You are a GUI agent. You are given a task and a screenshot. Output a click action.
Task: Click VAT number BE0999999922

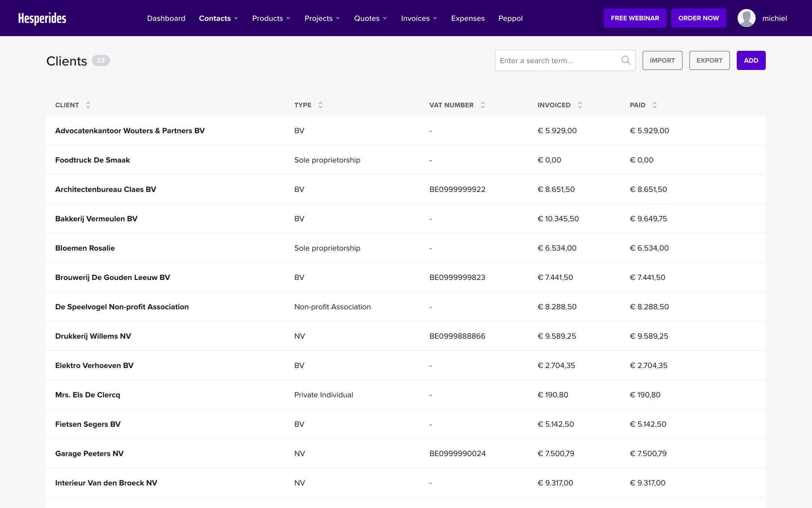(x=457, y=189)
